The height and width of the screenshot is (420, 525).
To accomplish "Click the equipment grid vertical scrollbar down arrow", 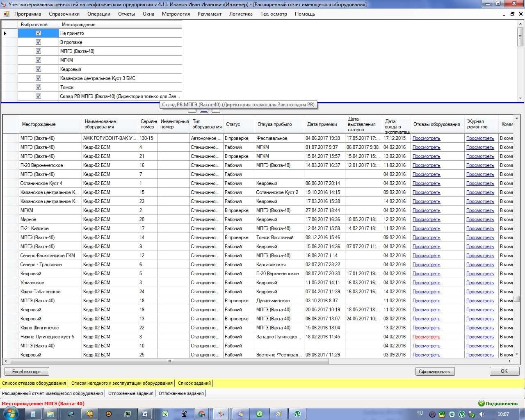I will pyautogui.click(x=517, y=354).
